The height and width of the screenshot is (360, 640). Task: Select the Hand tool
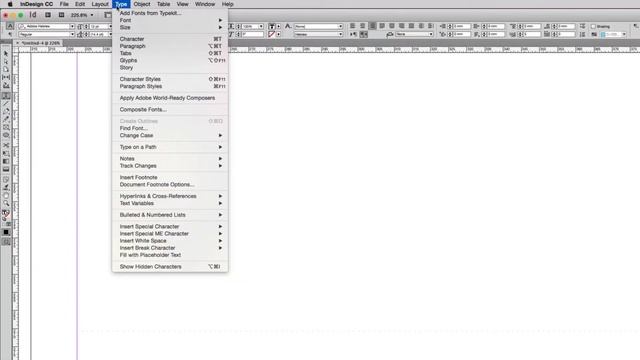(6, 196)
